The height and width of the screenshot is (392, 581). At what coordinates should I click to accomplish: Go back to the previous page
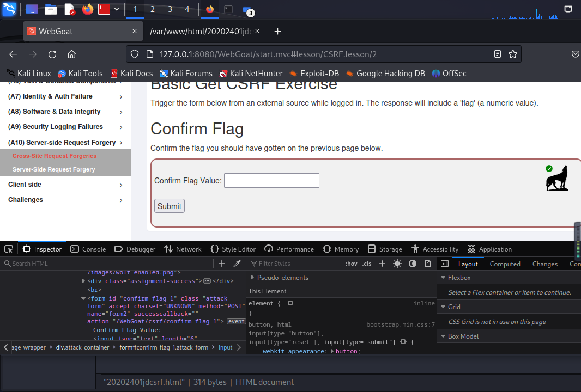point(13,54)
